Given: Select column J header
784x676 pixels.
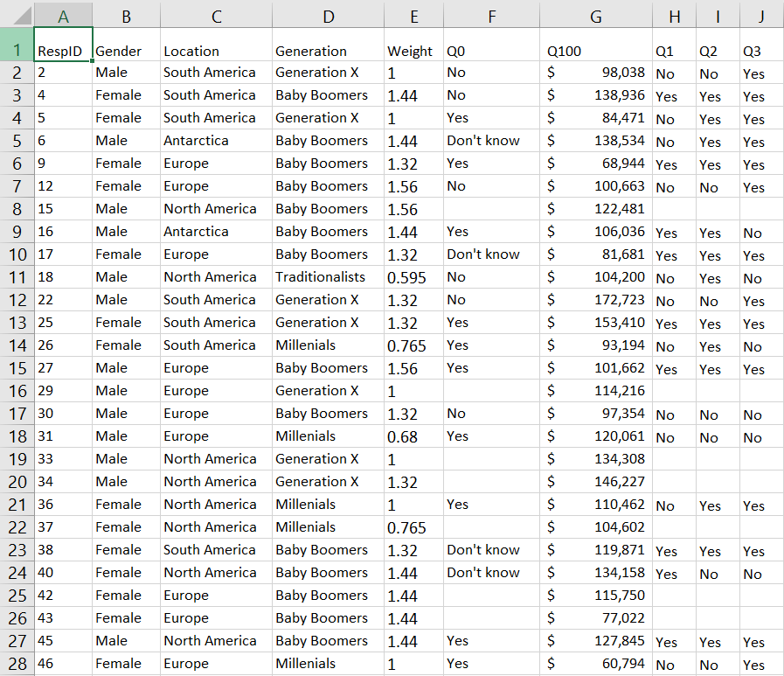Looking at the screenshot, I should click(x=761, y=16).
